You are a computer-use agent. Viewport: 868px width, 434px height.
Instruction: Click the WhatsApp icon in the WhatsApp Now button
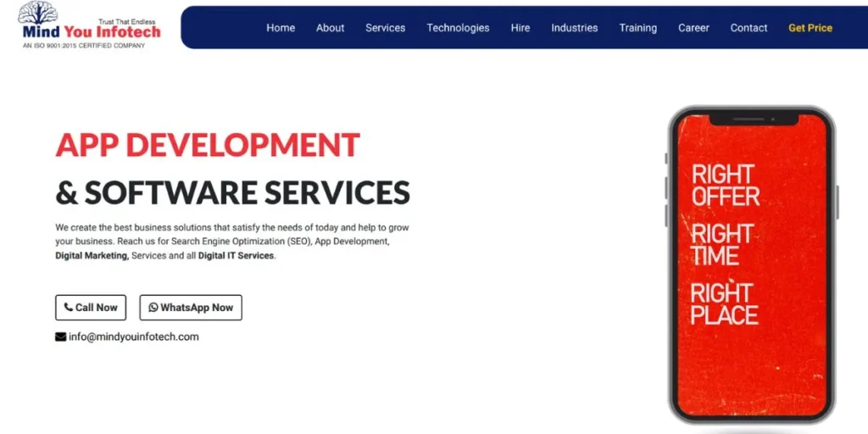pyautogui.click(x=153, y=308)
